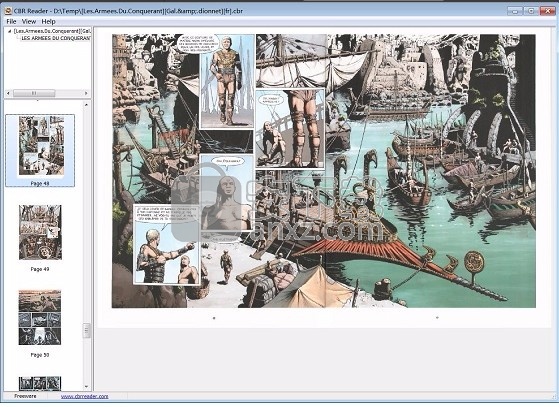
Task: Click the thumbnail list vertical scrollbar thumb
Action: point(86,330)
